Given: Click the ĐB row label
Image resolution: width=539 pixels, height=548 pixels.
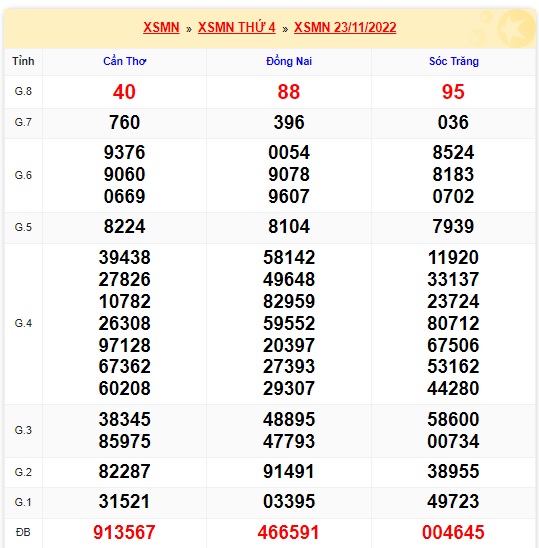Looking at the screenshot, I should 23,532.
